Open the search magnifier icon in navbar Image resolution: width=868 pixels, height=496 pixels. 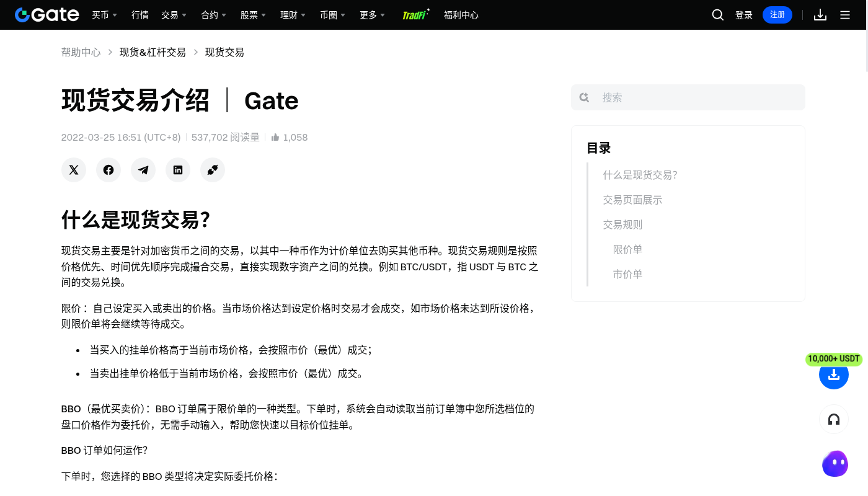click(x=718, y=15)
